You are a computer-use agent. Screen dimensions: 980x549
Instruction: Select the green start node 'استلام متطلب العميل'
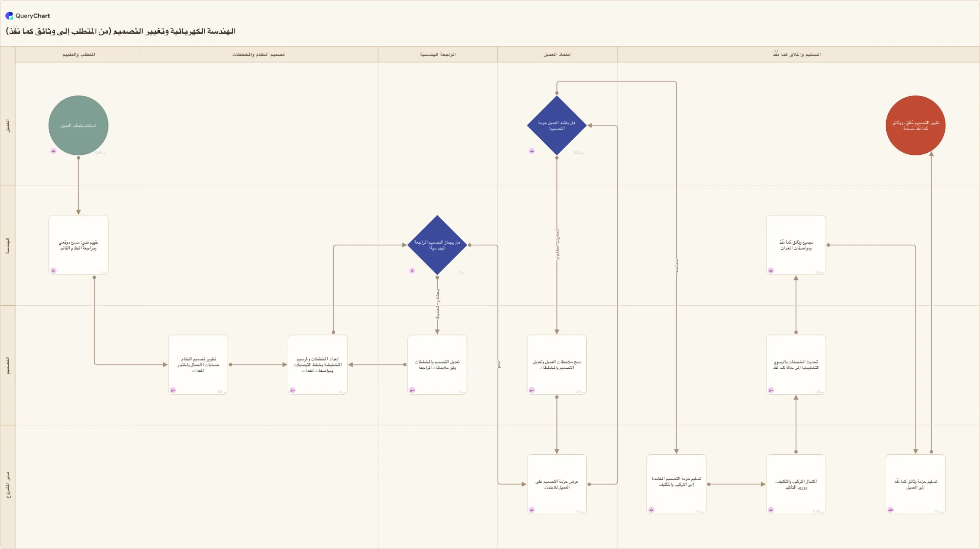[78, 126]
